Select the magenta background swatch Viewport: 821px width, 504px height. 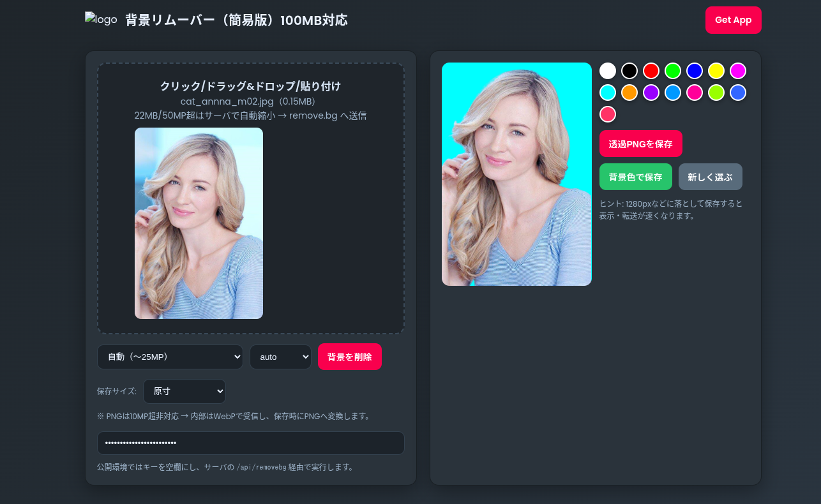[x=738, y=71]
